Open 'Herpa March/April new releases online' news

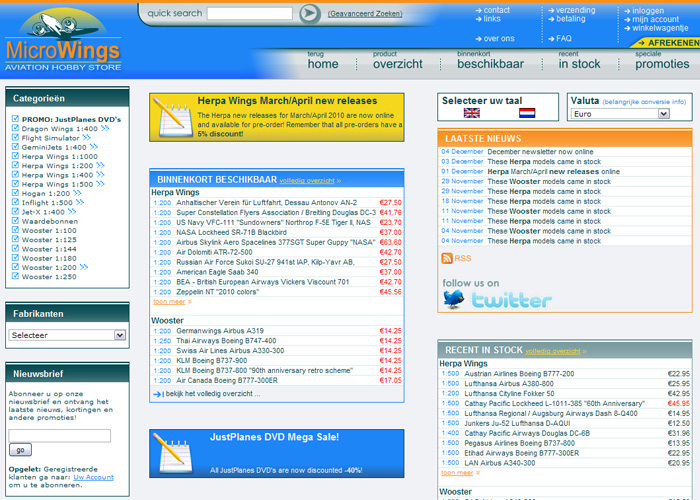click(x=554, y=172)
